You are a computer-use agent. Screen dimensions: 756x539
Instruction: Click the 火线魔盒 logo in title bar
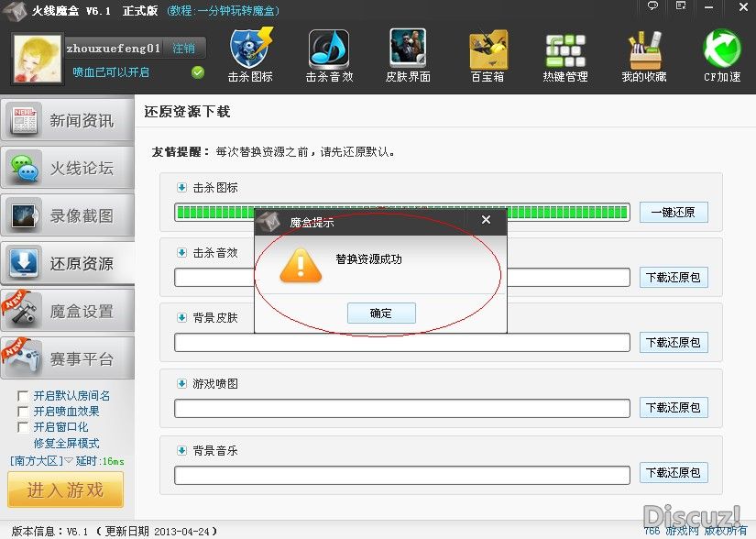pos(15,11)
